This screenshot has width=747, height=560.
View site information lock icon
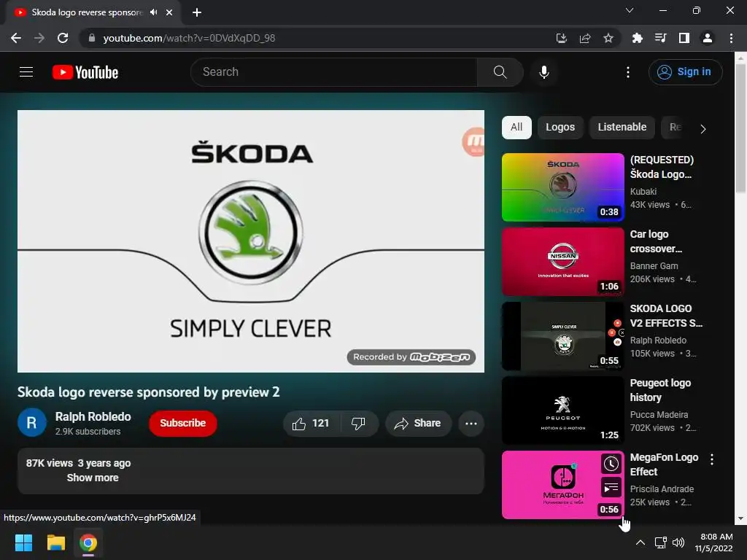point(92,38)
